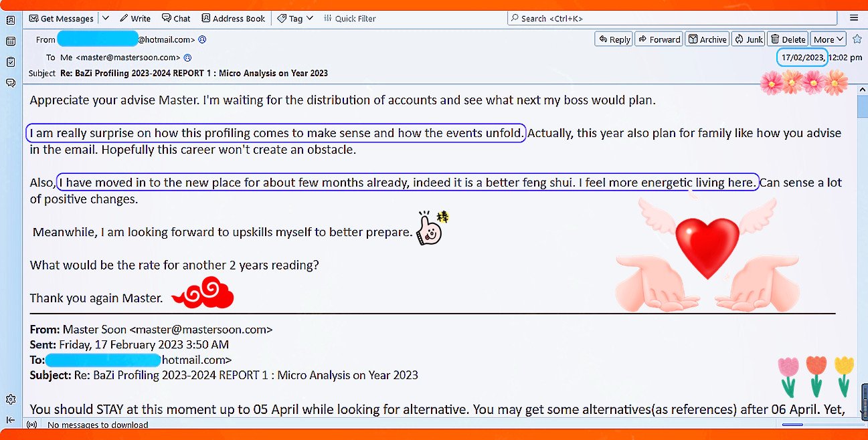Open the Calendar space in sidebar
Image resolution: width=868 pixels, height=440 pixels.
click(x=10, y=41)
